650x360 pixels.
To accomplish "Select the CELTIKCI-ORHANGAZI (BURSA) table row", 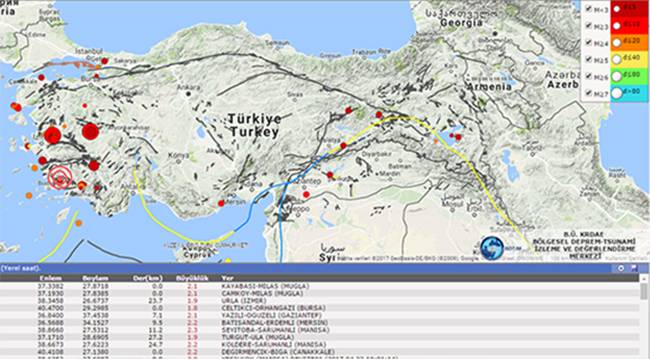I will pyautogui.click(x=319, y=308).
